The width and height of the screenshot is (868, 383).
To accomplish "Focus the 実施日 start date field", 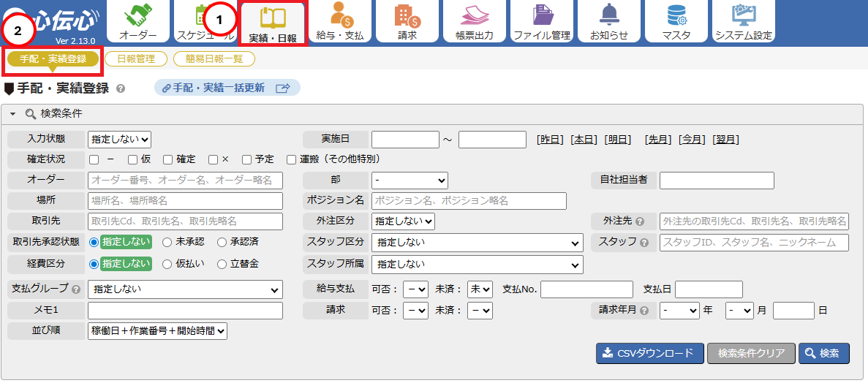I will (406, 140).
